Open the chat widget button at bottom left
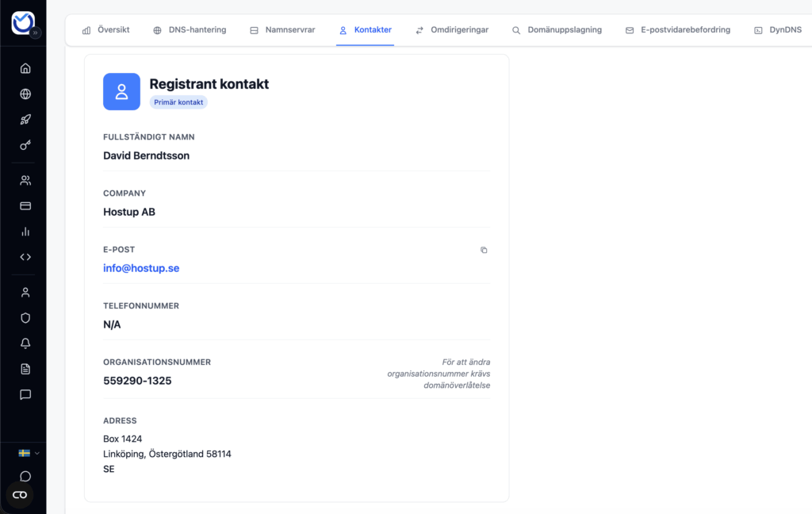 [20, 494]
